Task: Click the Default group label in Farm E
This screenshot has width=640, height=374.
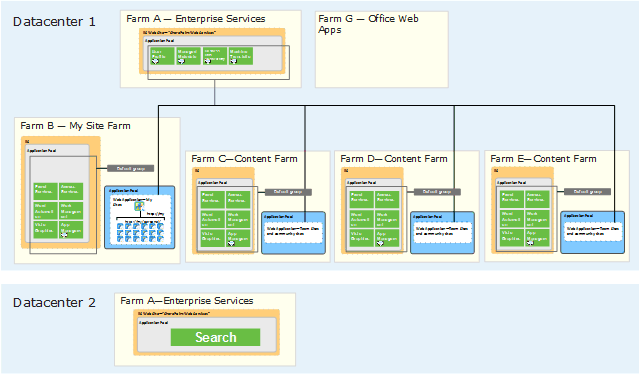Action: point(587,191)
